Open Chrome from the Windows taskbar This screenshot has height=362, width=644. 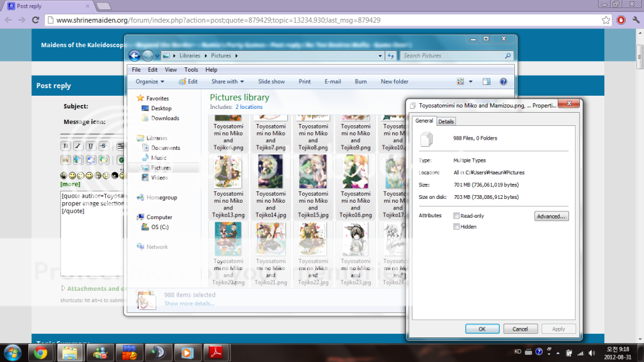coord(40,353)
